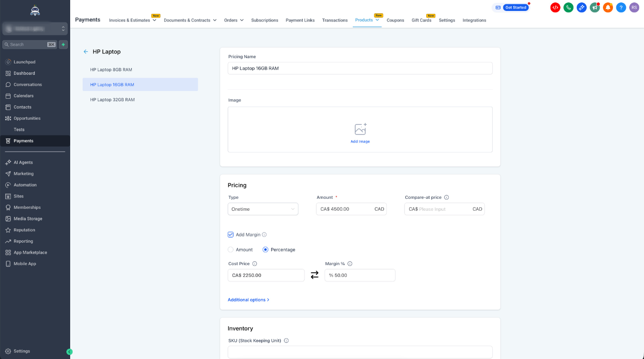Open the blue help question-mark icon
Image resolution: width=644 pixels, height=359 pixels.
click(621, 7)
